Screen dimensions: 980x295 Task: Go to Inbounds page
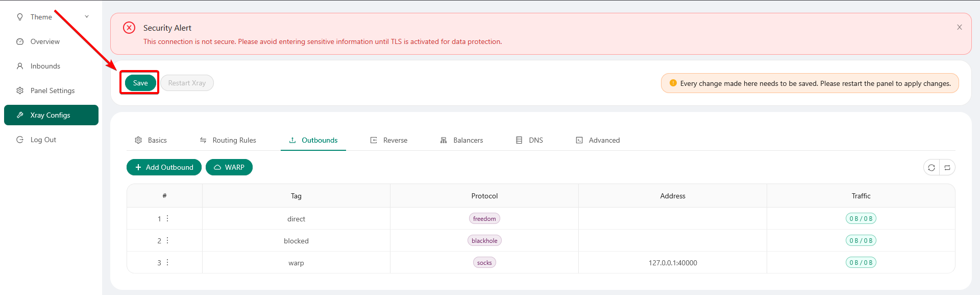pyautogui.click(x=45, y=66)
